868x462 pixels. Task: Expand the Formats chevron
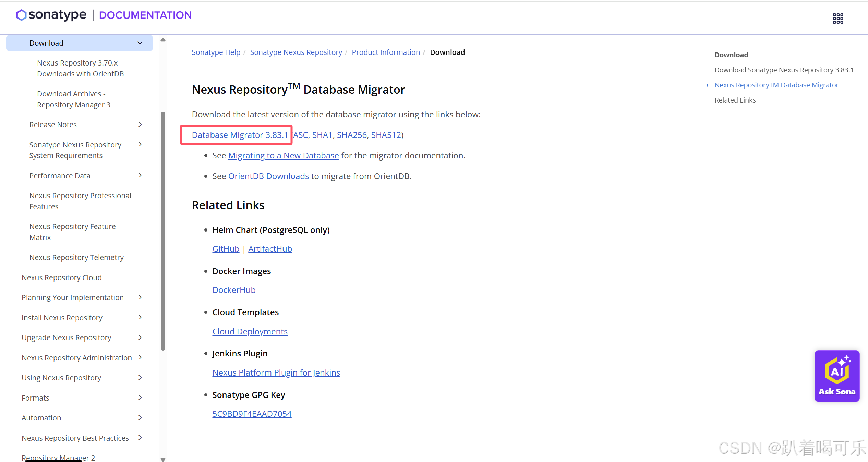[140, 398]
